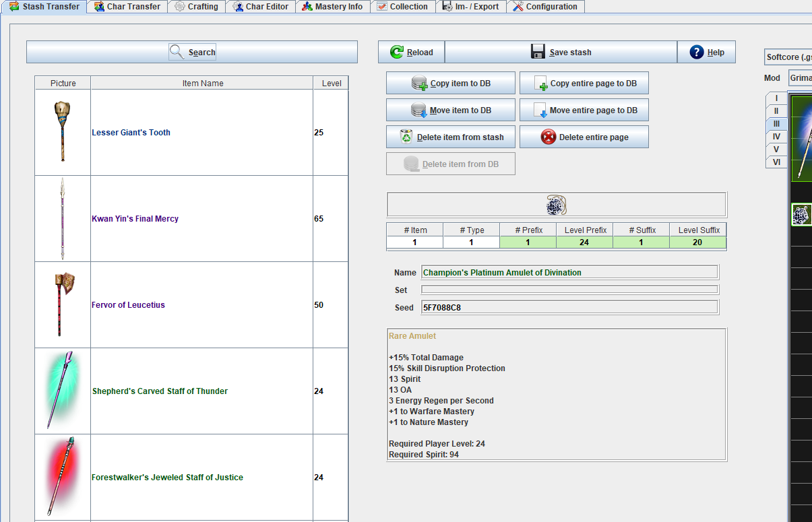Open the Mod selection dropdown
Viewport: 812px width, 522px height.
(x=801, y=78)
